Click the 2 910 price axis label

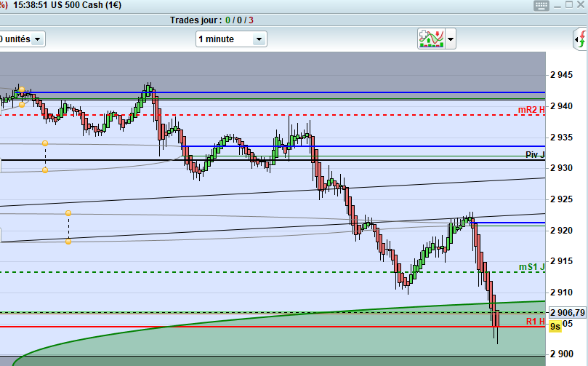(561, 292)
